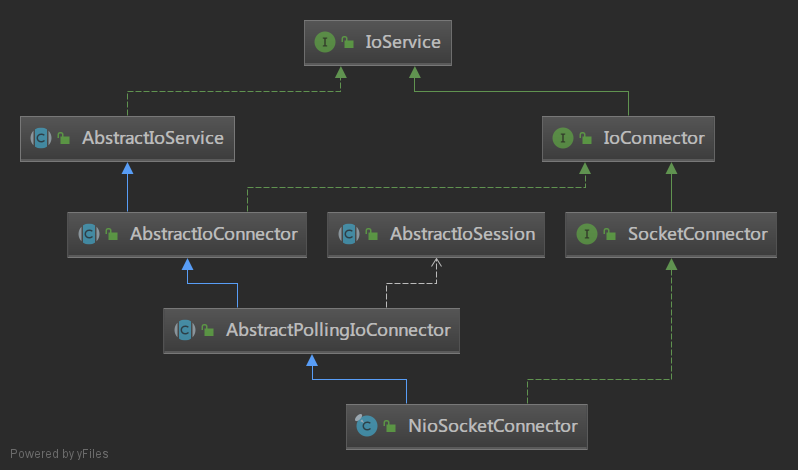Click the green lock icon on IoService

click(348, 43)
